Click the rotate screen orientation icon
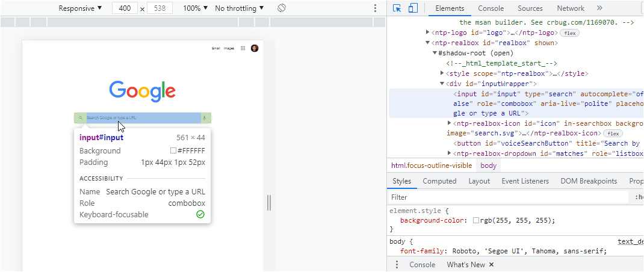Image resolution: width=644 pixels, height=272 pixels. (281, 8)
